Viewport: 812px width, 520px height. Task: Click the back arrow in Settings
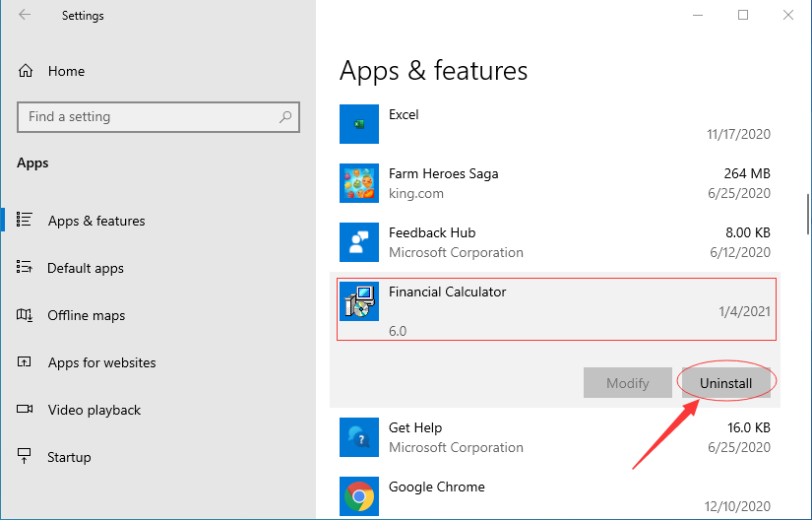click(x=25, y=15)
